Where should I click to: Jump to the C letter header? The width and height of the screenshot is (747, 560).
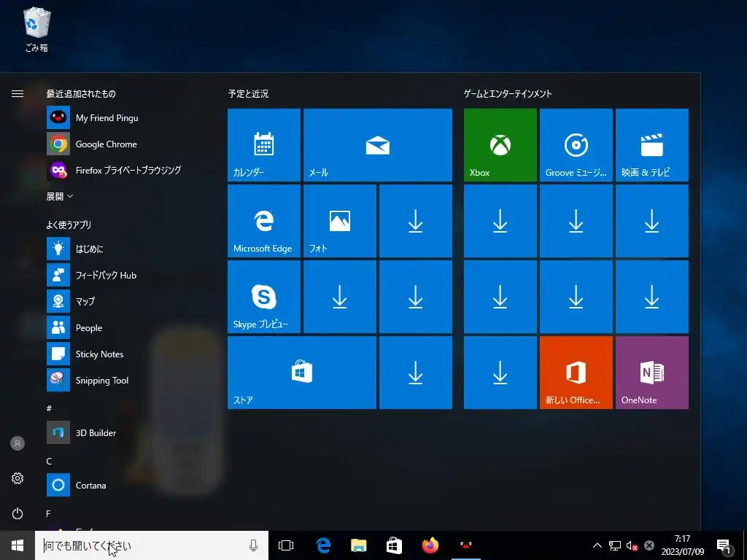49,461
